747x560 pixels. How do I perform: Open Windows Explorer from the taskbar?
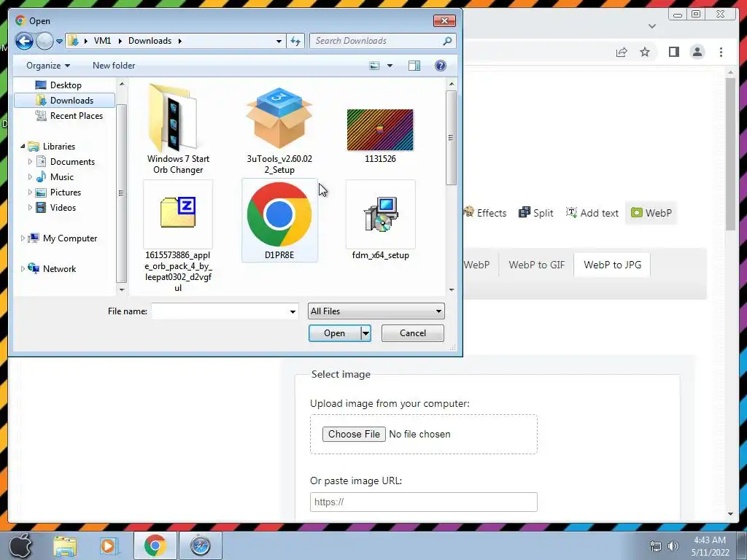65,545
